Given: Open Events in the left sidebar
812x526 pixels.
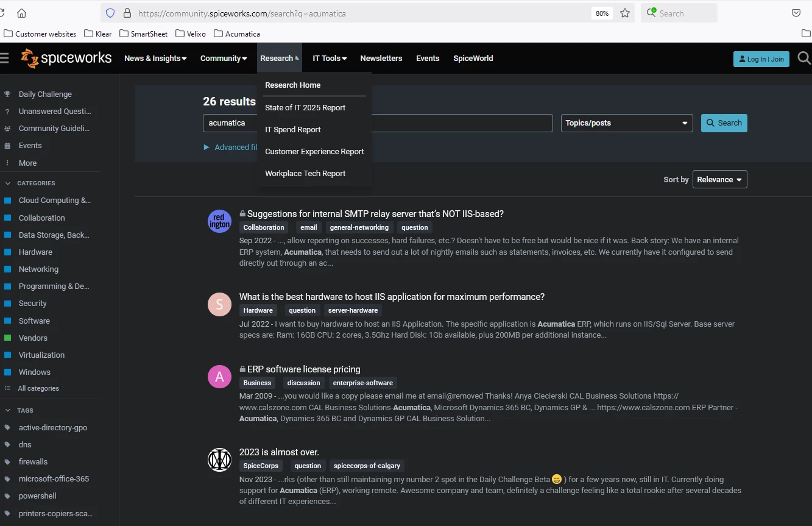Looking at the screenshot, I should [x=30, y=145].
